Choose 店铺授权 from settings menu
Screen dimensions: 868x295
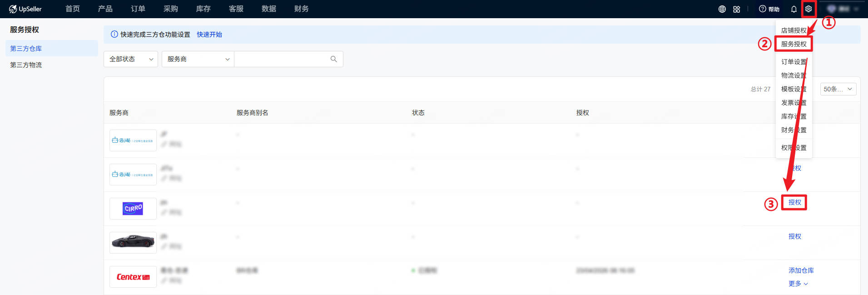[x=794, y=30]
